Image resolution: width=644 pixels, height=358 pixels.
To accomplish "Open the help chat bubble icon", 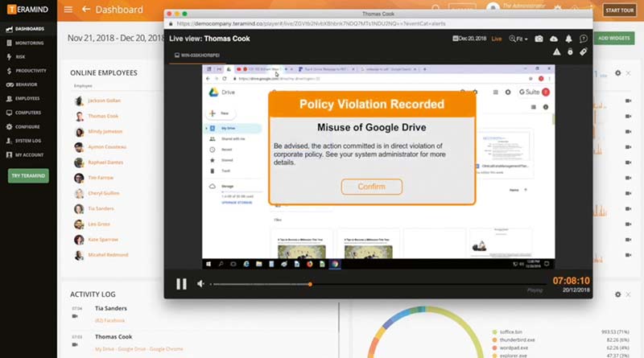I will 583,39.
